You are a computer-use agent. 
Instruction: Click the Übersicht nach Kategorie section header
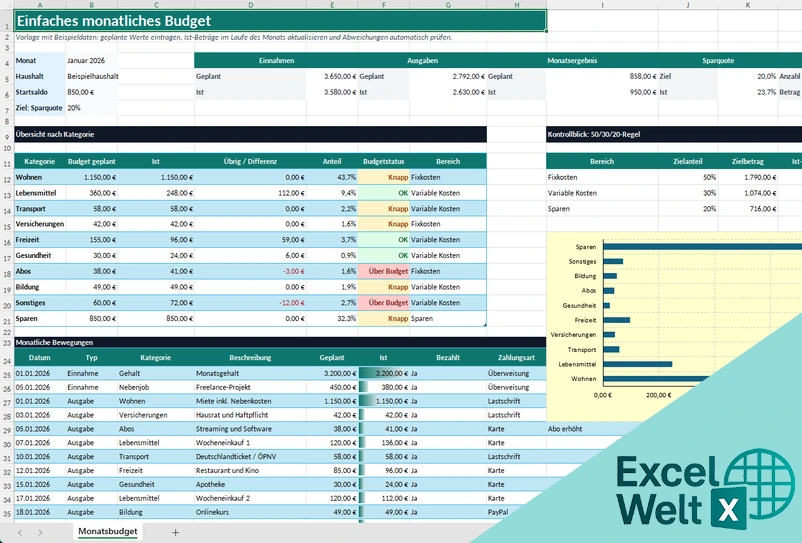(x=251, y=134)
